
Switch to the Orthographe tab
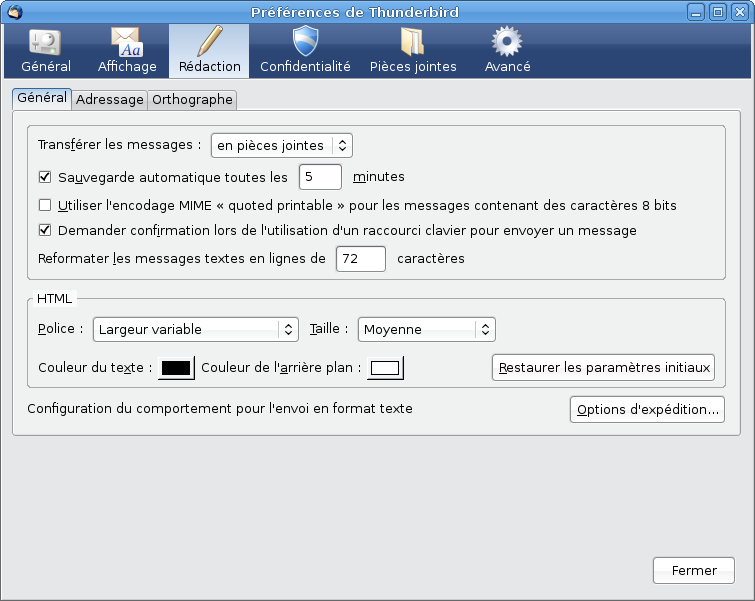click(x=192, y=100)
